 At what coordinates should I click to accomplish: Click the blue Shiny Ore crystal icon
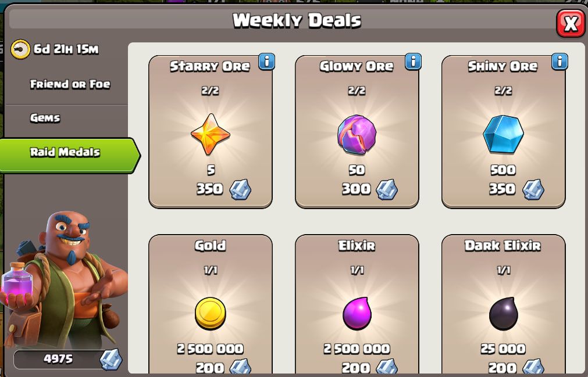pyautogui.click(x=503, y=134)
